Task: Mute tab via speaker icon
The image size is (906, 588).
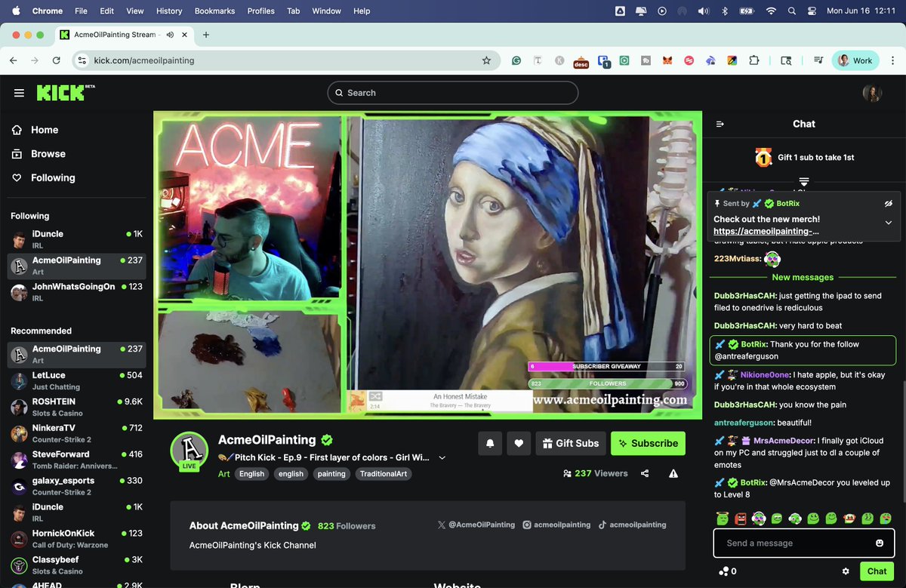Action: [170, 35]
